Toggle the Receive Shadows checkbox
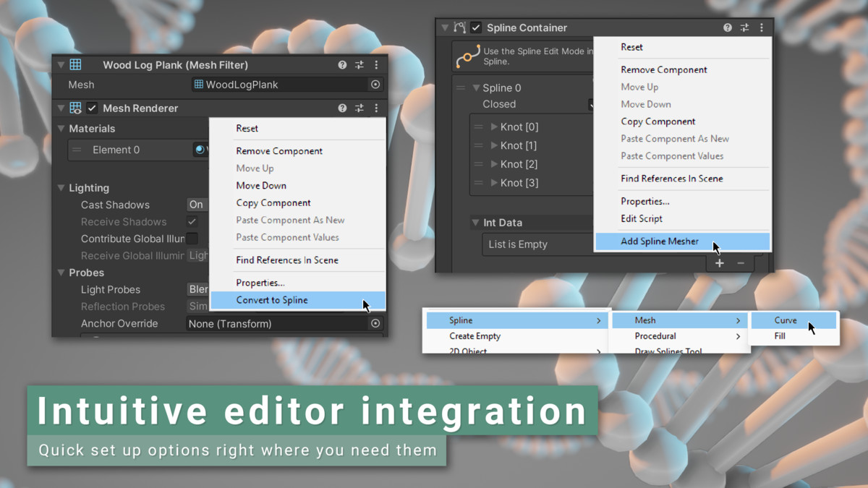 (x=192, y=222)
